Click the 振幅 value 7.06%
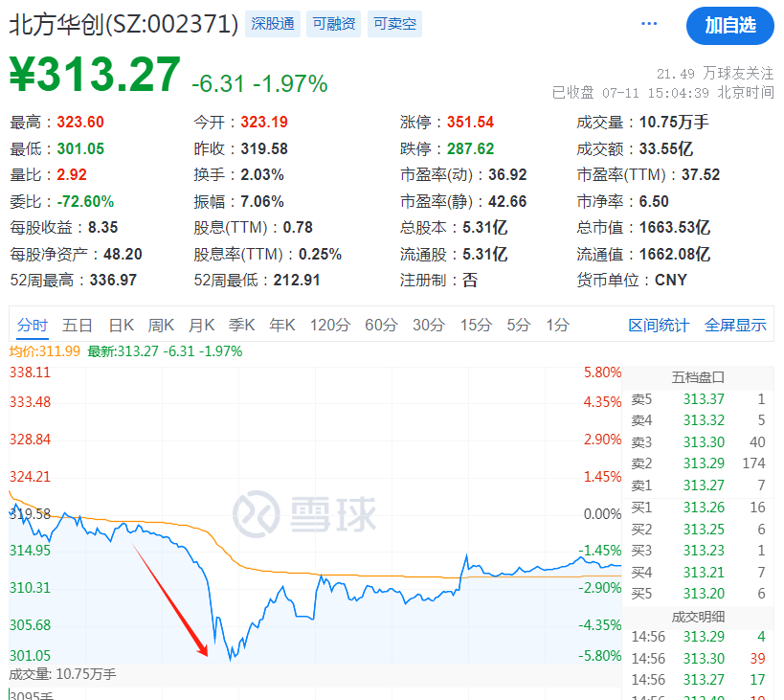Screen dimensions: 784x700 tap(262, 201)
